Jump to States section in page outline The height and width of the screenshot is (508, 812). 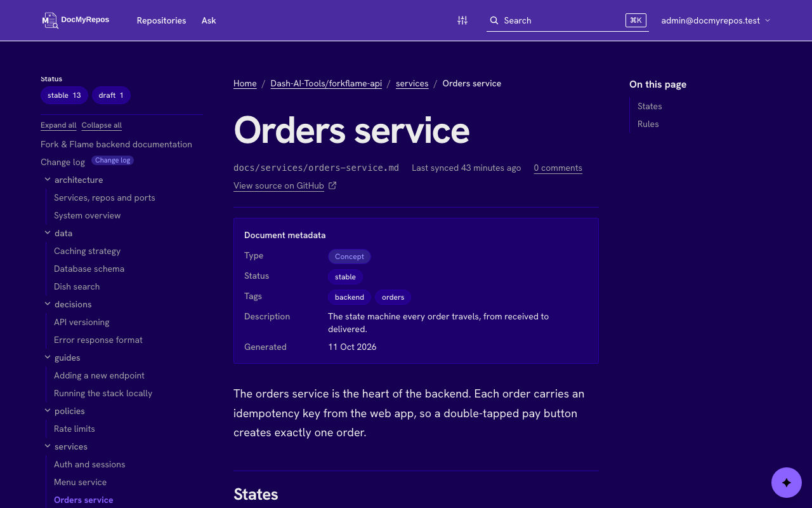point(650,106)
